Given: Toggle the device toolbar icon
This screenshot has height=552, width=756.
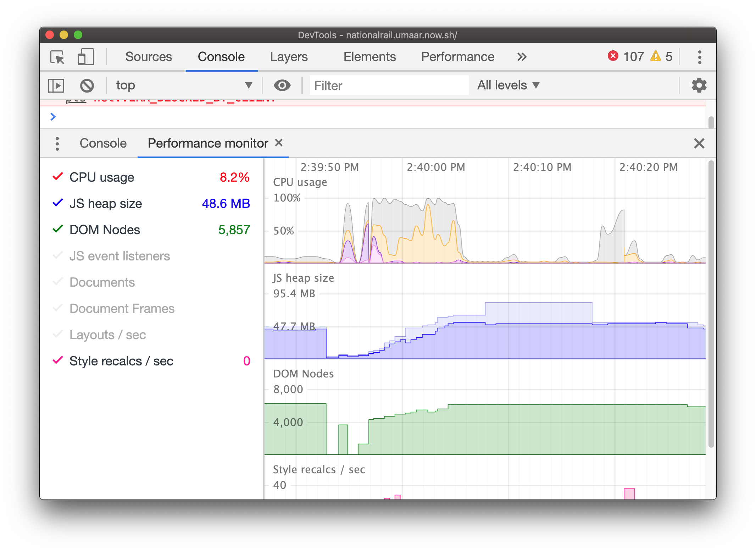Looking at the screenshot, I should point(85,57).
